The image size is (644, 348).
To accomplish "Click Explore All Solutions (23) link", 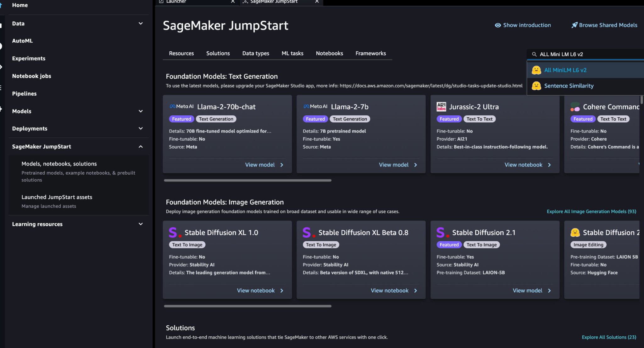I will (609, 337).
